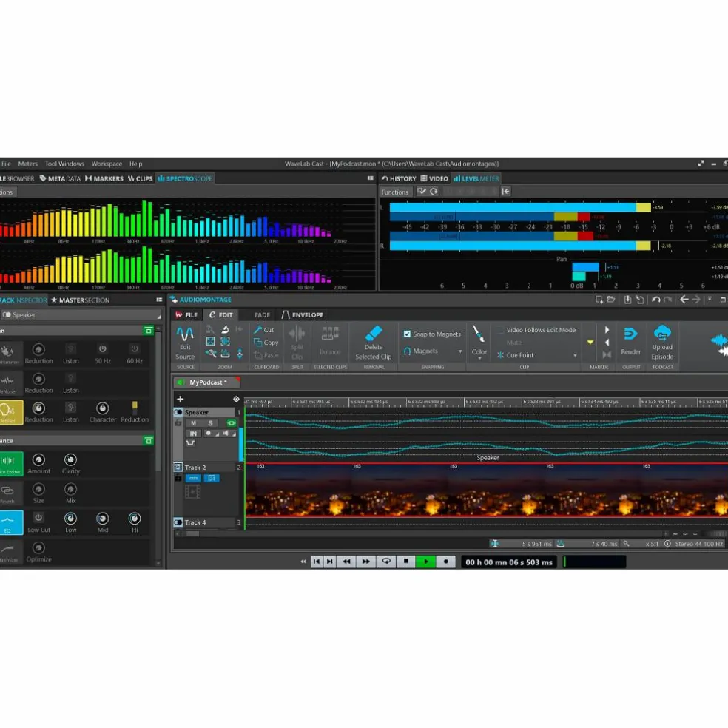Mute the Speaker track with M
The height and width of the screenshot is (728, 728).
[193, 423]
